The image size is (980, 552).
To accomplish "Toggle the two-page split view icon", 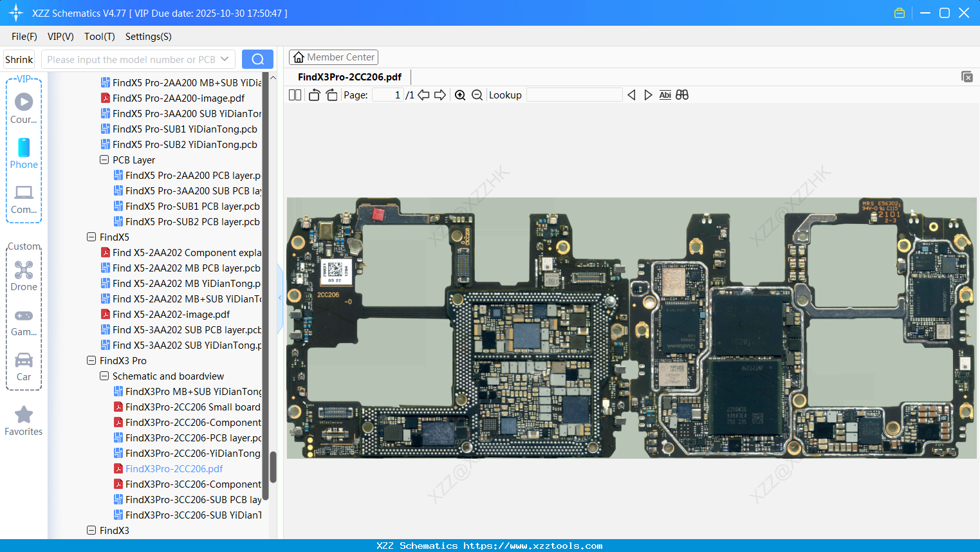I will (295, 95).
